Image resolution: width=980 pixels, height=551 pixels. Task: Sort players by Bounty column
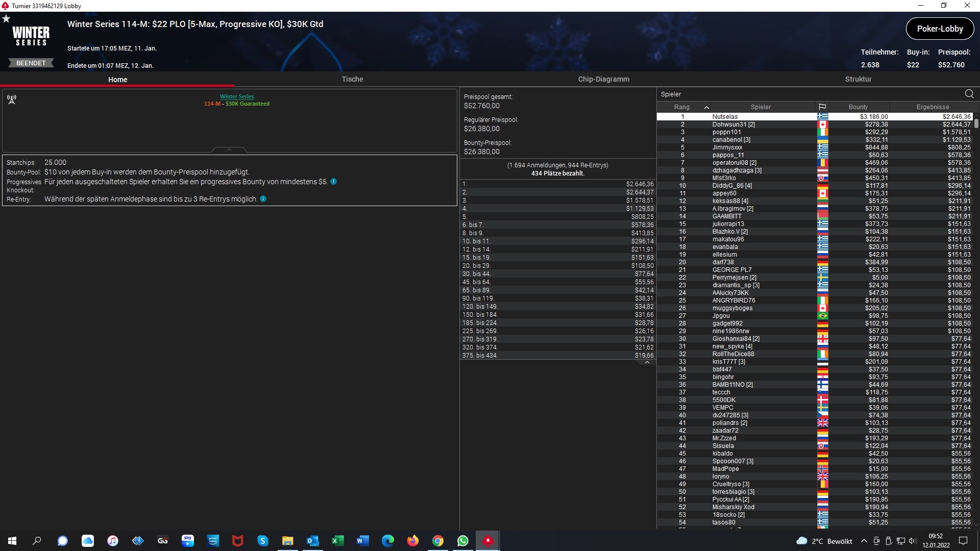click(x=858, y=107)
